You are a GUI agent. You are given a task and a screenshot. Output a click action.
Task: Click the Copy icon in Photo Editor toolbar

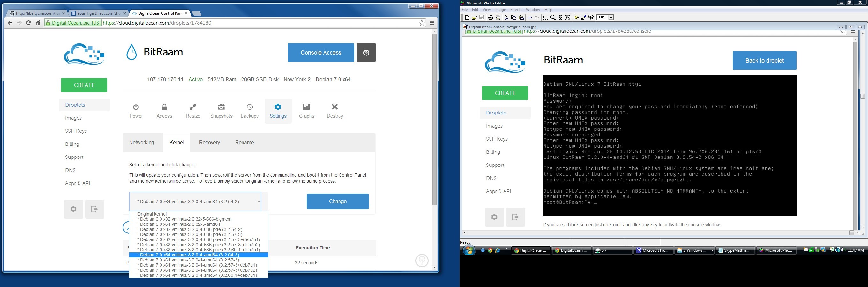point(513,18)
